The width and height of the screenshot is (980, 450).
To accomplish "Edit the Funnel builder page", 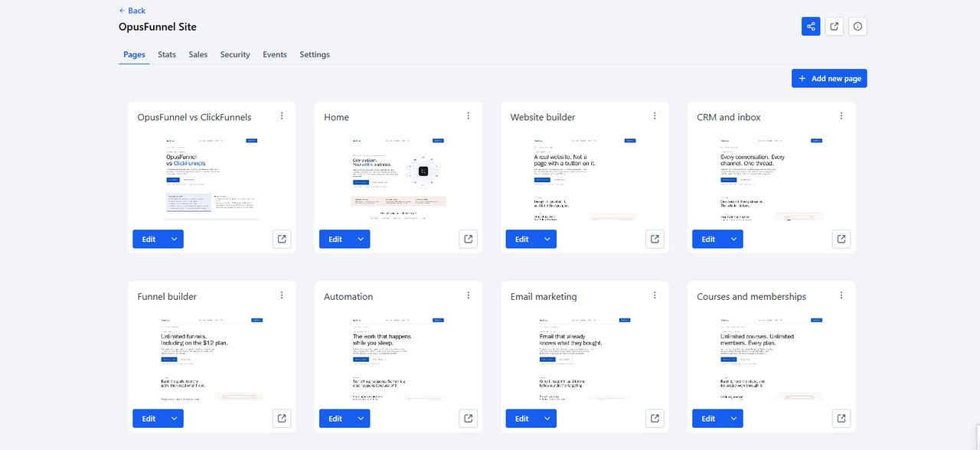I will pyautogui.click(x=149, y=418).
